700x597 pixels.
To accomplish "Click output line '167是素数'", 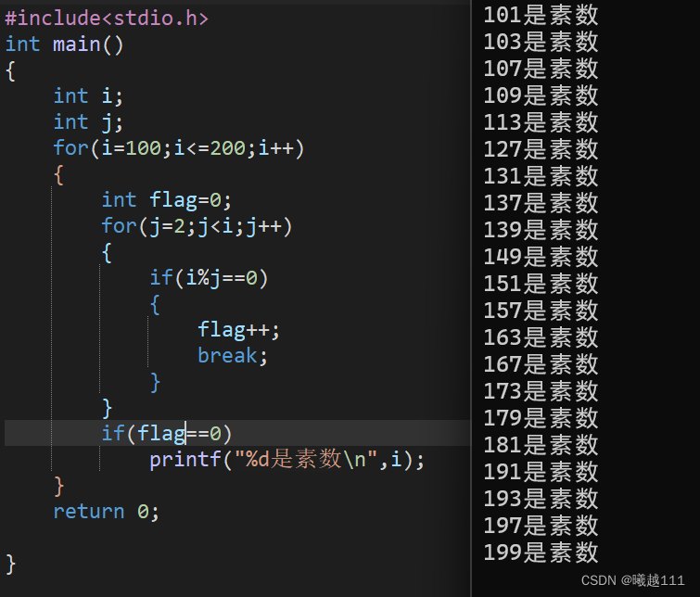I will [x=541, y=364].
